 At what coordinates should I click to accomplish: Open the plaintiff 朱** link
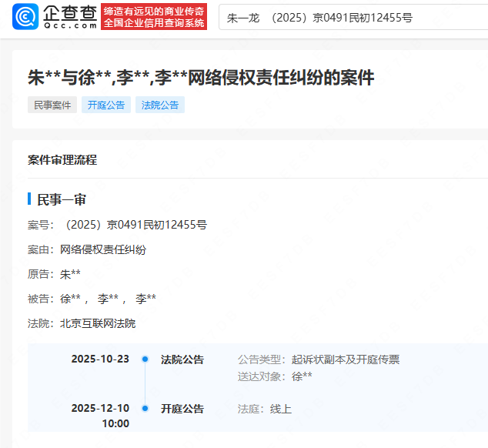click(x=71, y=274)
